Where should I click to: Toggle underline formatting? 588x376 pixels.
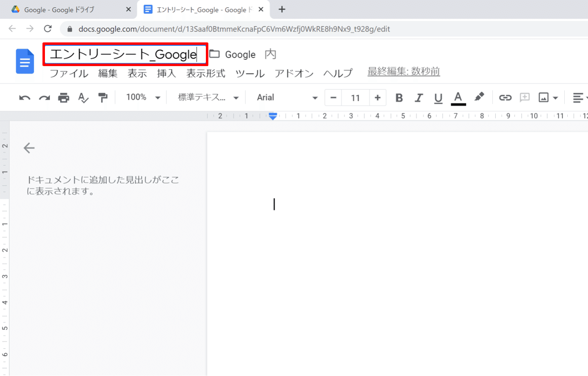tap(438, 98)
